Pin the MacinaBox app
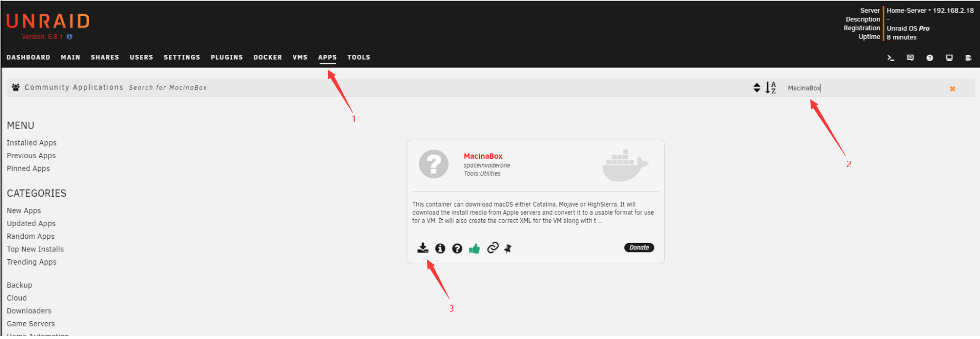980x339 pixels. pyautogui.click(x=508, y=248)
